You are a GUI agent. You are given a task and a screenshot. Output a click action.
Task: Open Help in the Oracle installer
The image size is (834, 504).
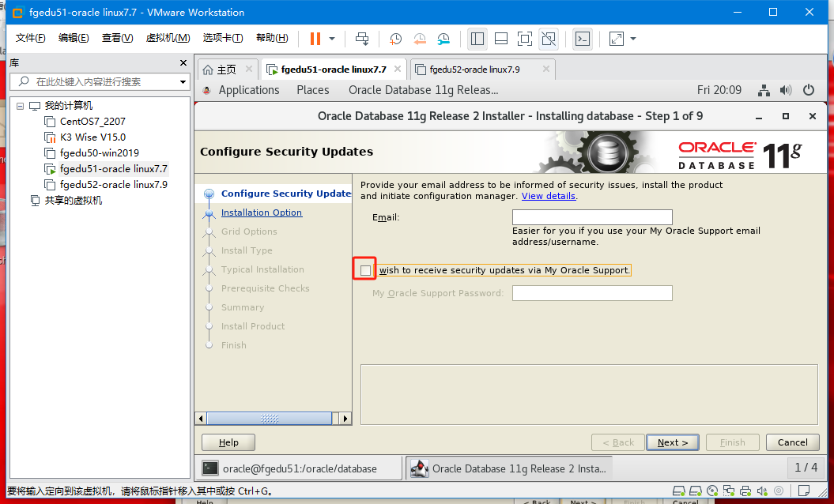click(x=228, y=442)
